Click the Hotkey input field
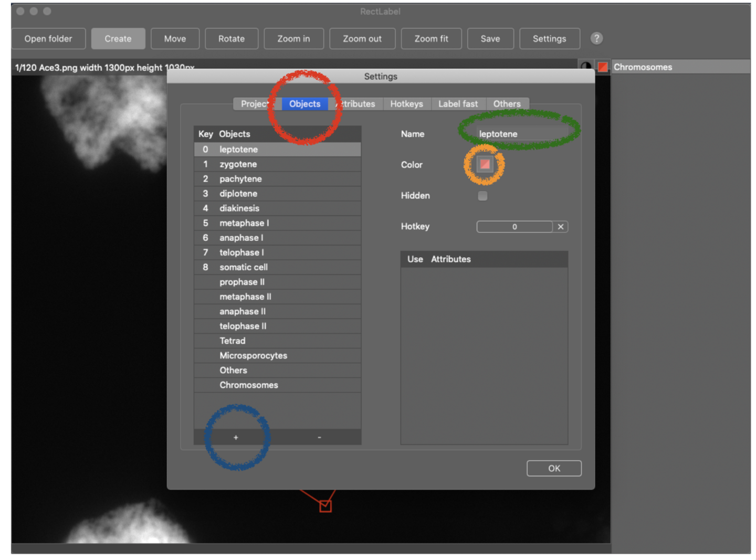 coord(514,227)
